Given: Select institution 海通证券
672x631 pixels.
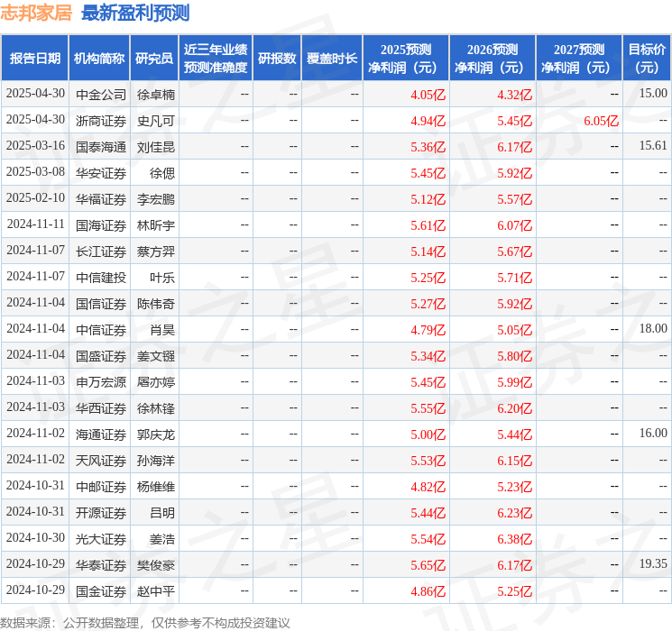Looking at the screenshot, I should click(101, 434).
